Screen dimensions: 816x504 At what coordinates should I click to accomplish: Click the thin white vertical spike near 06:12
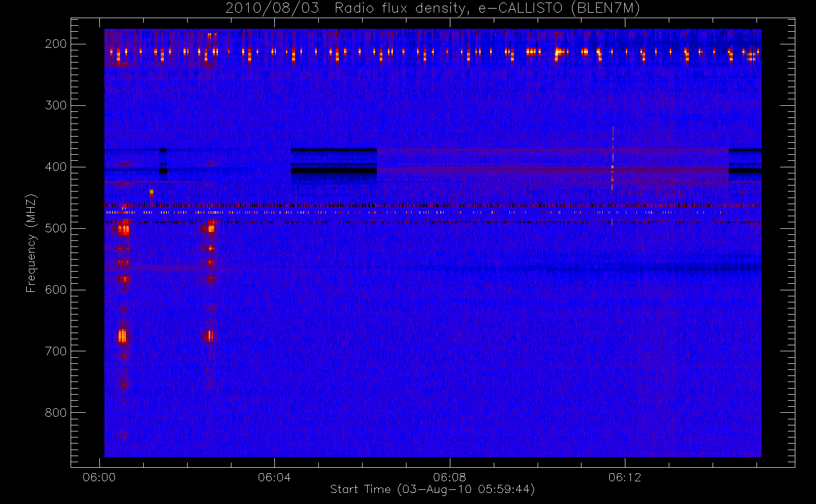click(x=613, y=159)
